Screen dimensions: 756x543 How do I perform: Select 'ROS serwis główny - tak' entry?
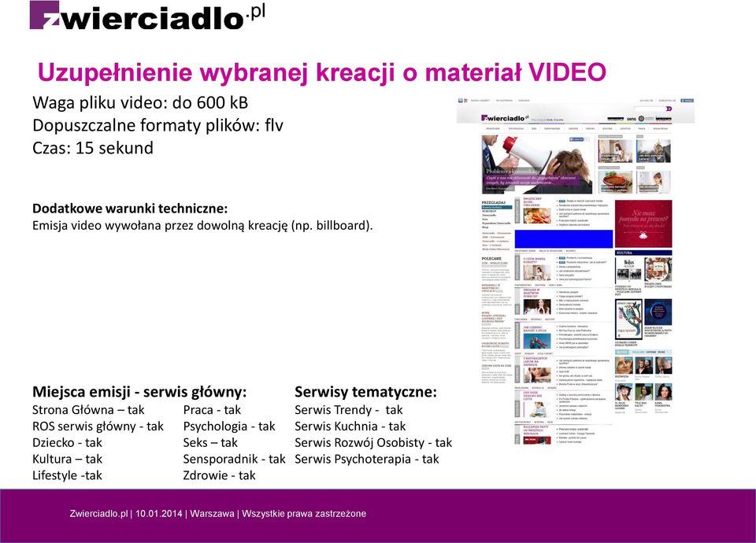click(98, 427)
